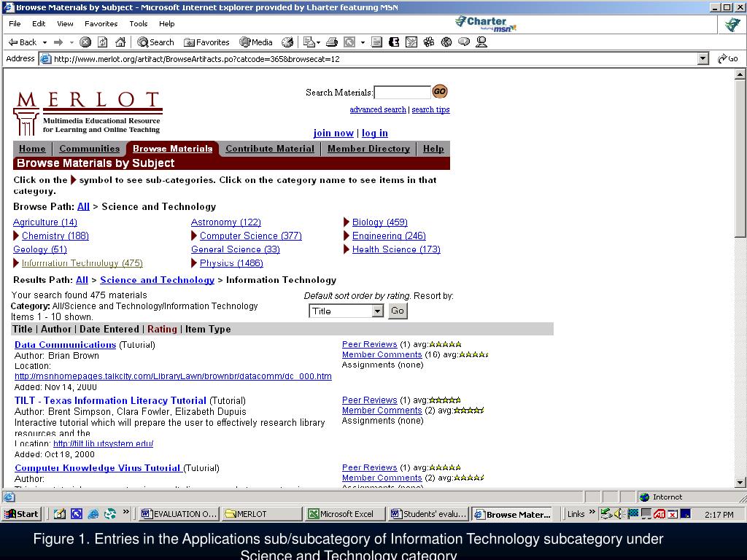Click the address bar Go button

(729, 58)
